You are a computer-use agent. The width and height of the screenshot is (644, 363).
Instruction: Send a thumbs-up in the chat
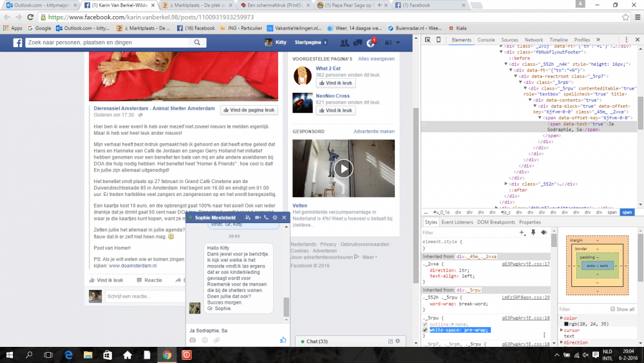(x=283, y=340)
